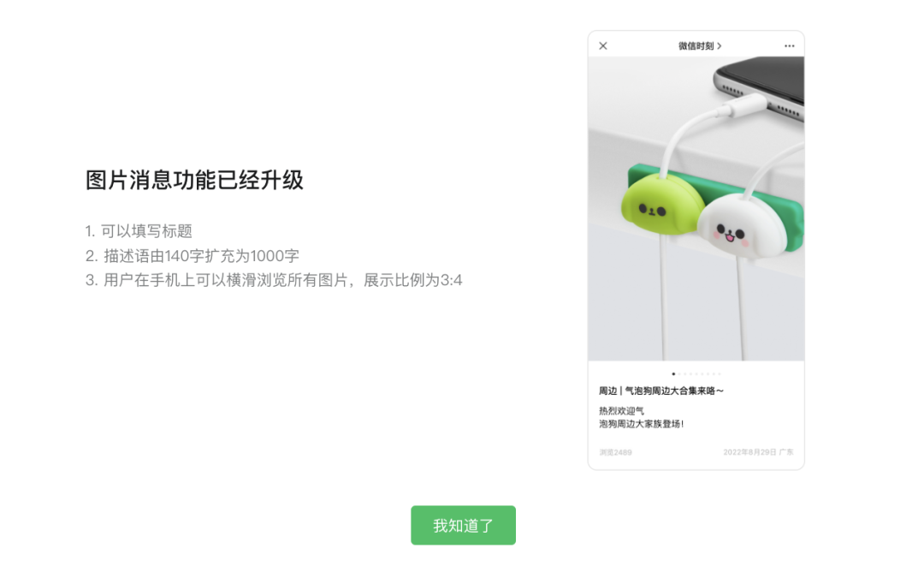The height and width of the screenshot is (572, 924).
Task: Select list item 可以填写标题
Action: point(139,231)
